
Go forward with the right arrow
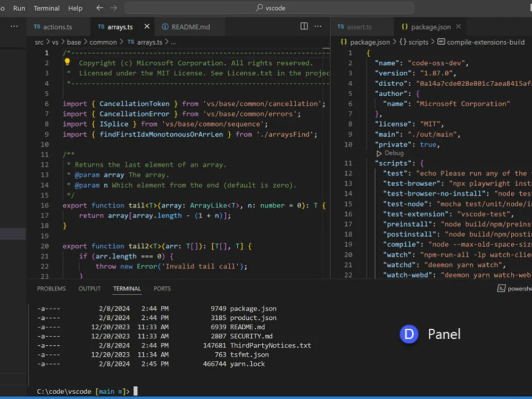tap(114, 8)
